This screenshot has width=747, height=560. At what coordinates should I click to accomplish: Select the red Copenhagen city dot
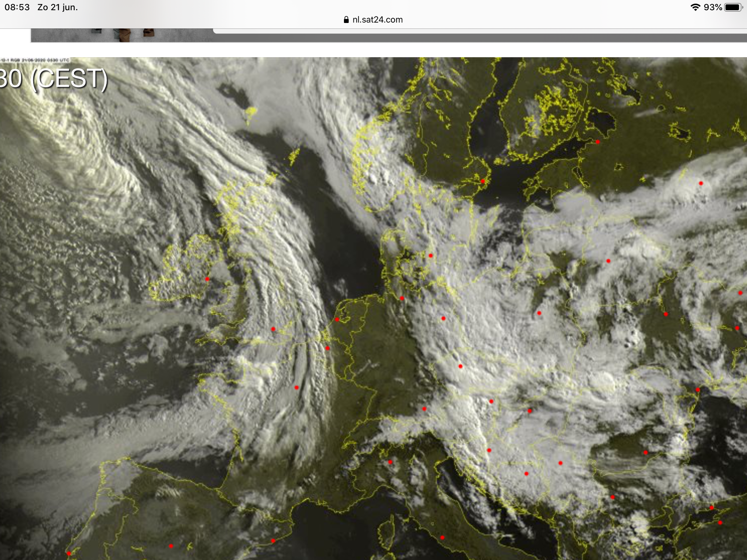[431, 256]
